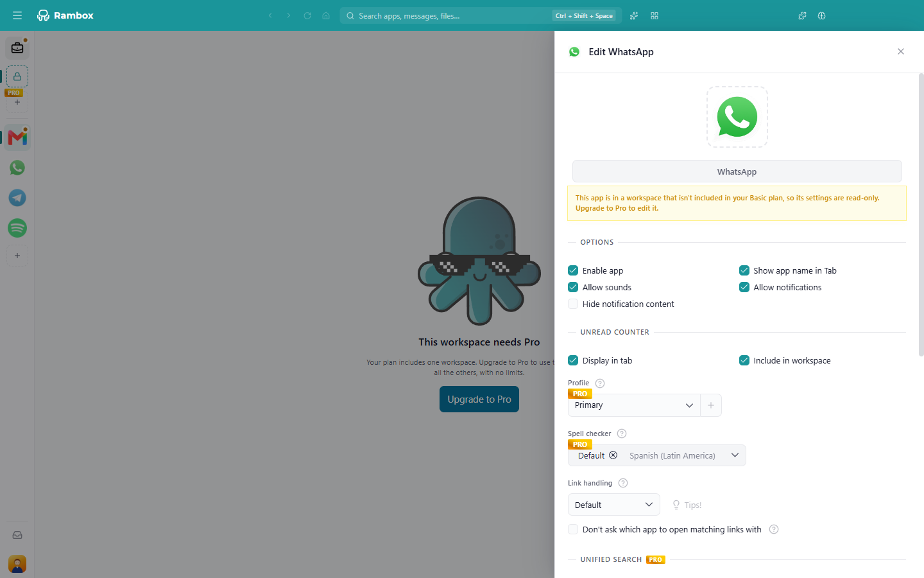
Task: Click the panel's vertical scrollbar
Action: coord(921,215)
